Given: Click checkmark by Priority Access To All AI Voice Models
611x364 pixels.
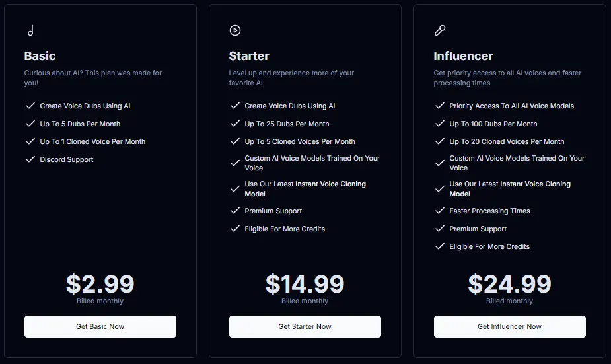Looking at the screenshot, I should click(x=440, y=106).
